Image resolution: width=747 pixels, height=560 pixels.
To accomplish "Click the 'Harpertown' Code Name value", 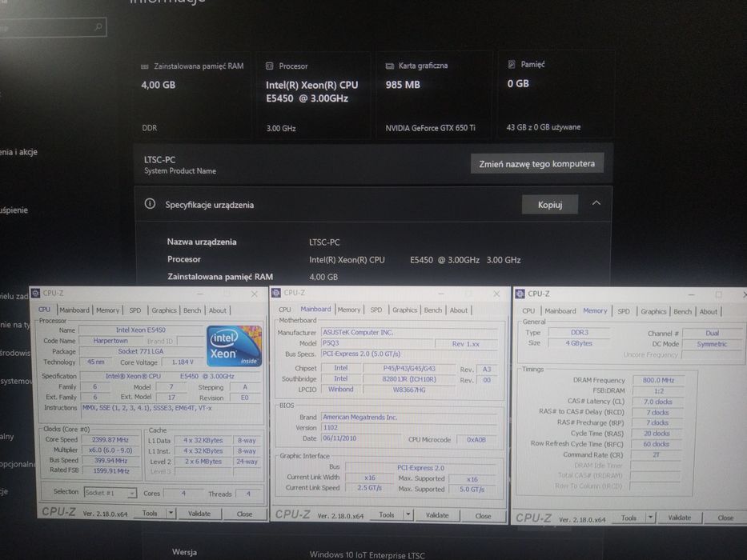I will coord(110,341).
